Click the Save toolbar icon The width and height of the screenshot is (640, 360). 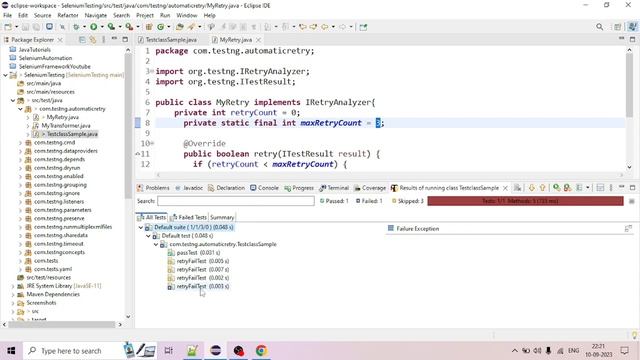25,27
